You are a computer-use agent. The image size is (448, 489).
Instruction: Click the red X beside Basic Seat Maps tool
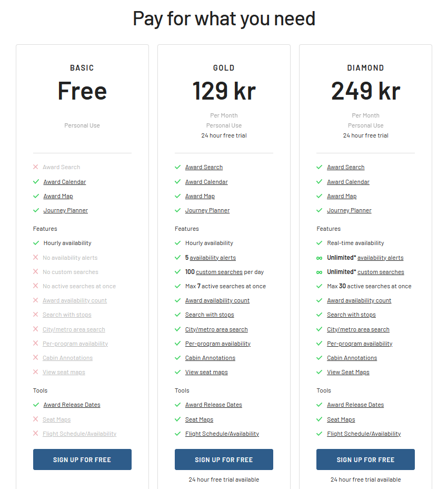click(x=35, y=419)
